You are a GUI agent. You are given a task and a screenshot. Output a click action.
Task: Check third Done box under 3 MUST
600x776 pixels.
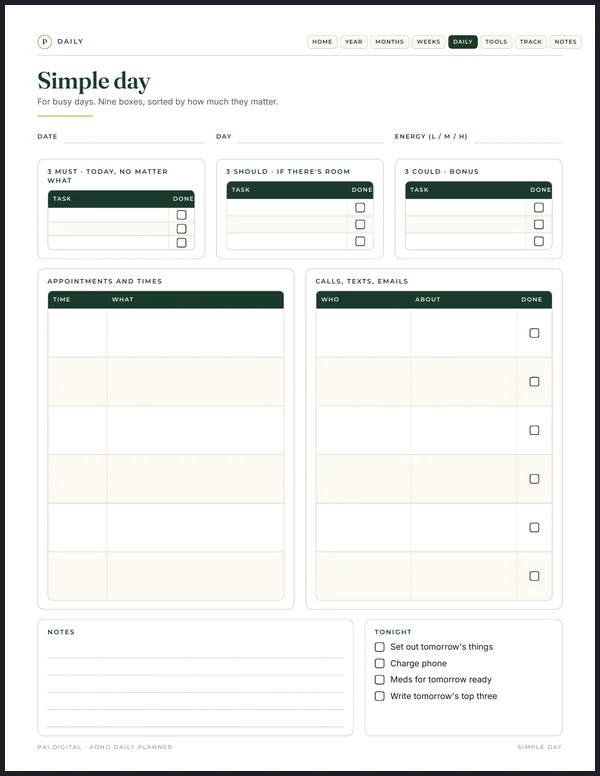pos(182,242)
